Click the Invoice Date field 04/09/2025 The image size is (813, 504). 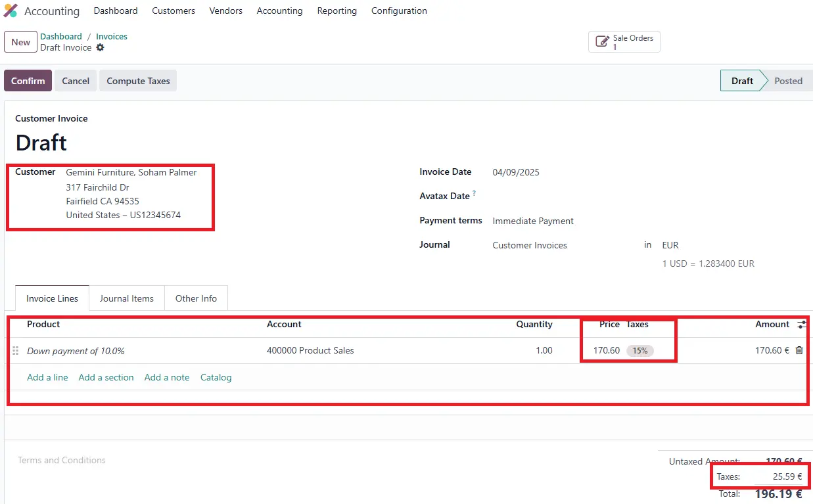(x=516, y=172)
